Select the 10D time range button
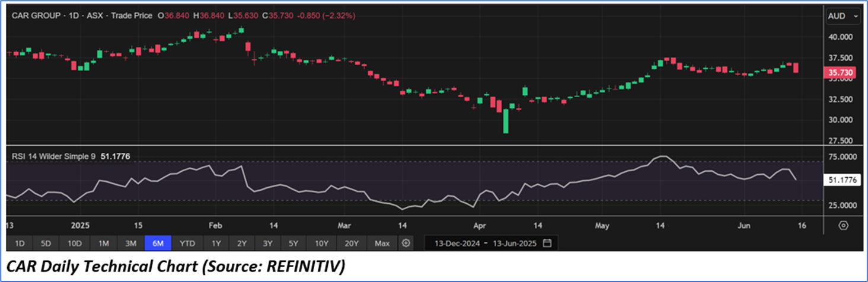Image resolution: width=868 pixels, height=282 pixels. (x=74, y=243)
